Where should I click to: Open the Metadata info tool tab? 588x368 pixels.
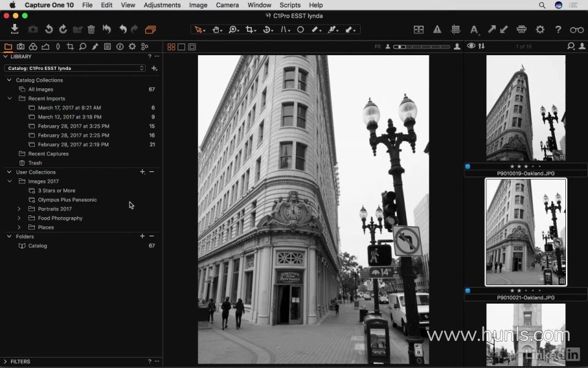click(x=119, y=47)
